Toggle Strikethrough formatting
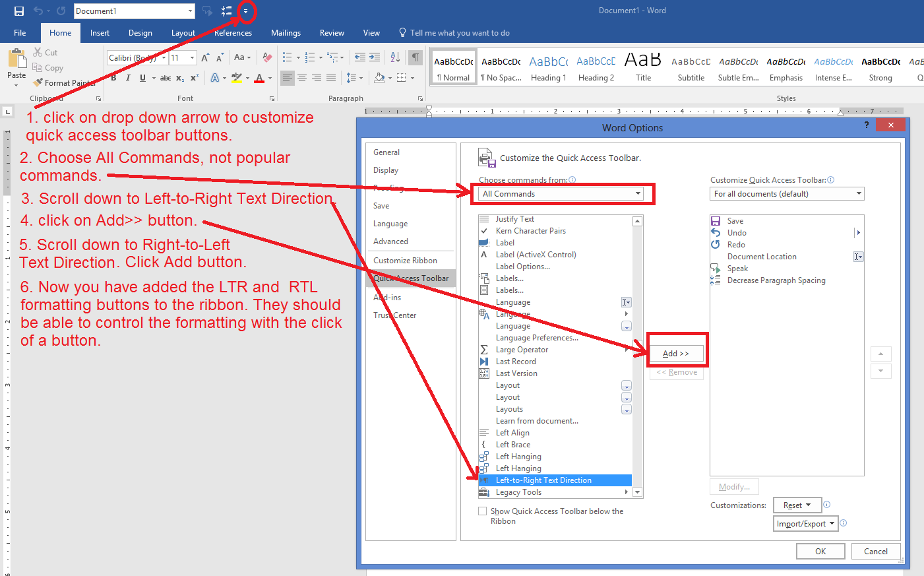924x576 pixels. coord(166,78)
